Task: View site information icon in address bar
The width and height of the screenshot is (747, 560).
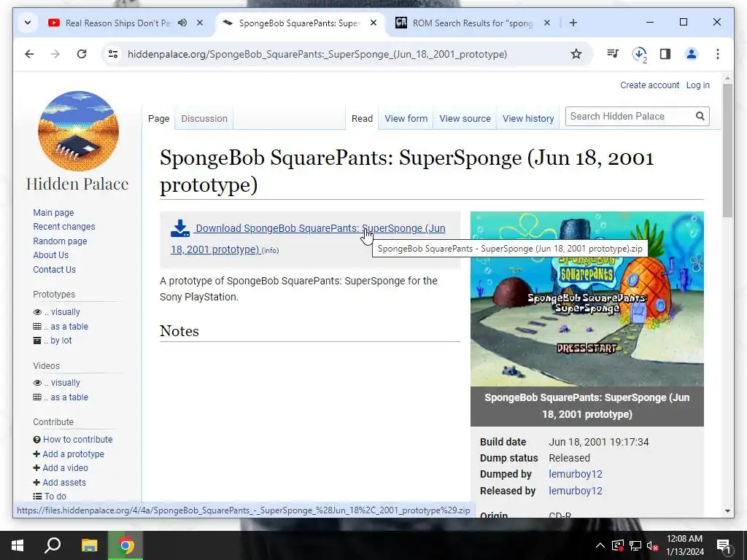Action: point(113,54)
